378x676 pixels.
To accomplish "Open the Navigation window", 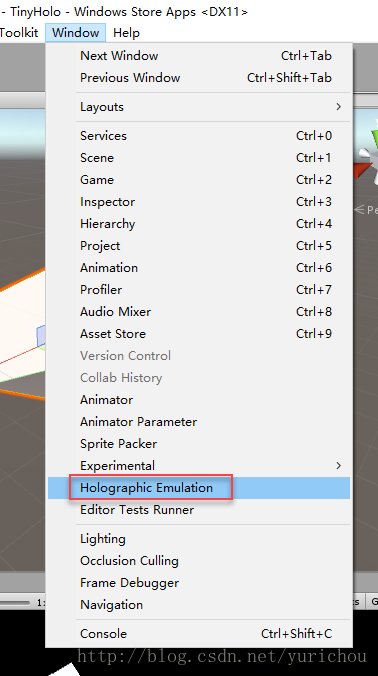I will [199, 605].
